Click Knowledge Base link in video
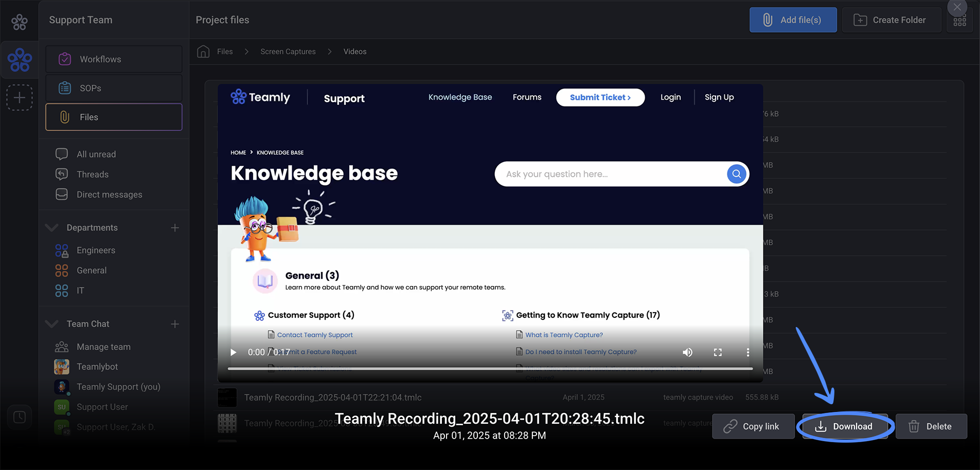The image size is (980, 470). tap(460, 97)
